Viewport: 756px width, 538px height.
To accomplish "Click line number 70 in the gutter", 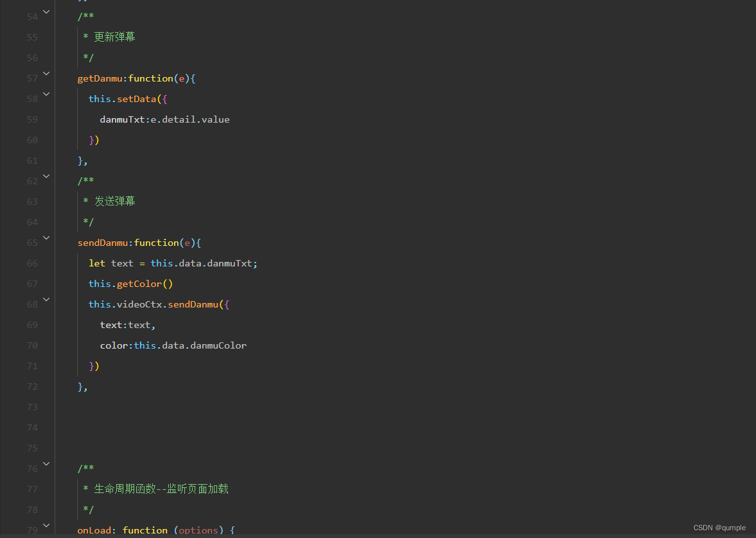I will 32,345.
